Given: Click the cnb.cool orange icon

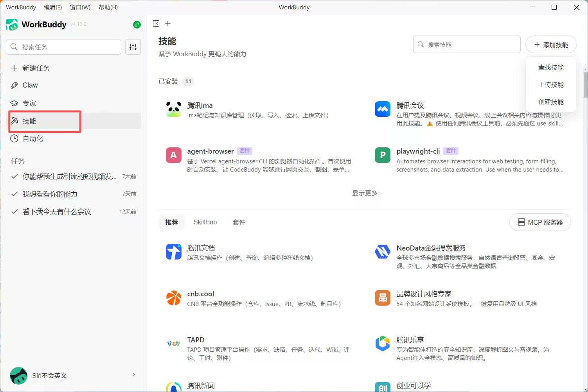Looking at the screenshot, I should click(x=174, y=298).
